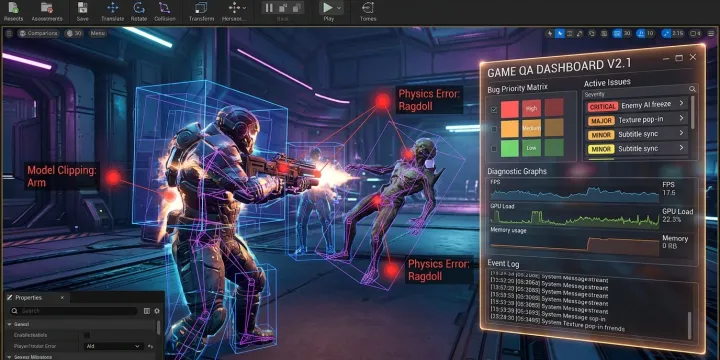
Task: Click the Resects toolbar icon
Action: (x=13, y=8)
